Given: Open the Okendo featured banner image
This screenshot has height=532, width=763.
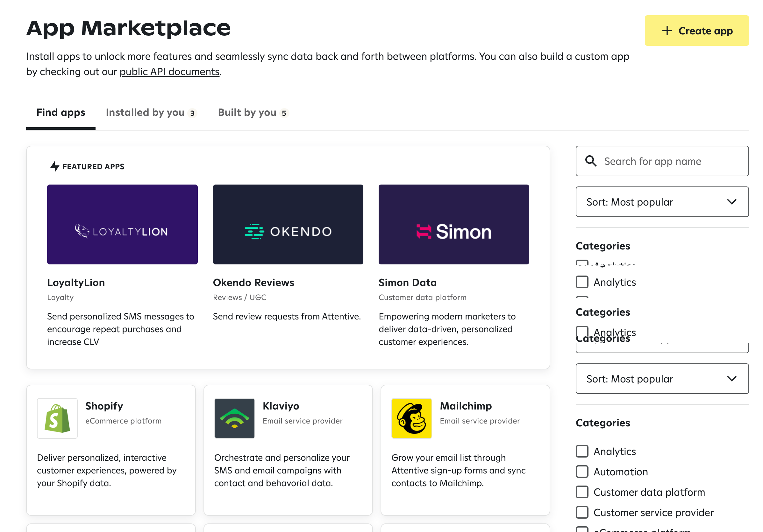Looking at the screenshot, I should [x=288, y=225].
